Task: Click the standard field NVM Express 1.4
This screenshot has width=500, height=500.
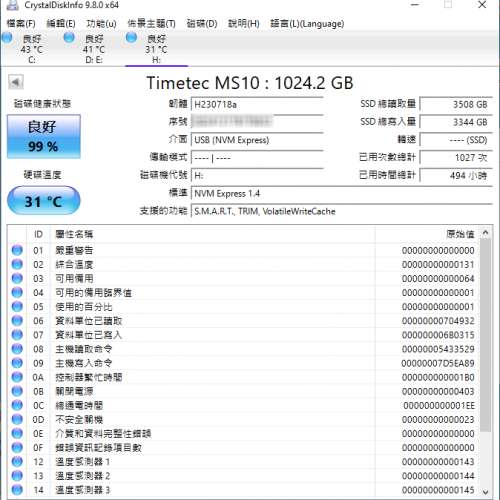Action: click(x=342, y=193)
